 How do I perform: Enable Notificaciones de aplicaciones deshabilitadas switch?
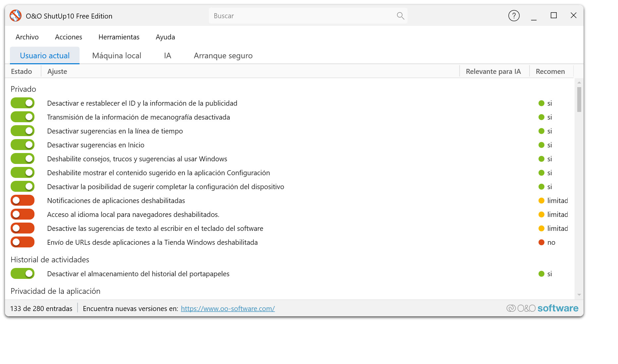(x=23, y=200)
